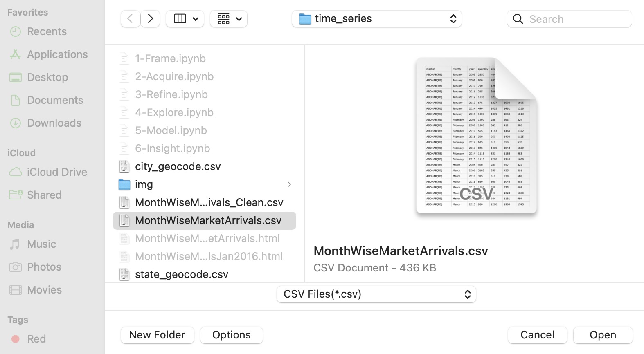
Task: Click the img folder icon
Action: (124, 184)
